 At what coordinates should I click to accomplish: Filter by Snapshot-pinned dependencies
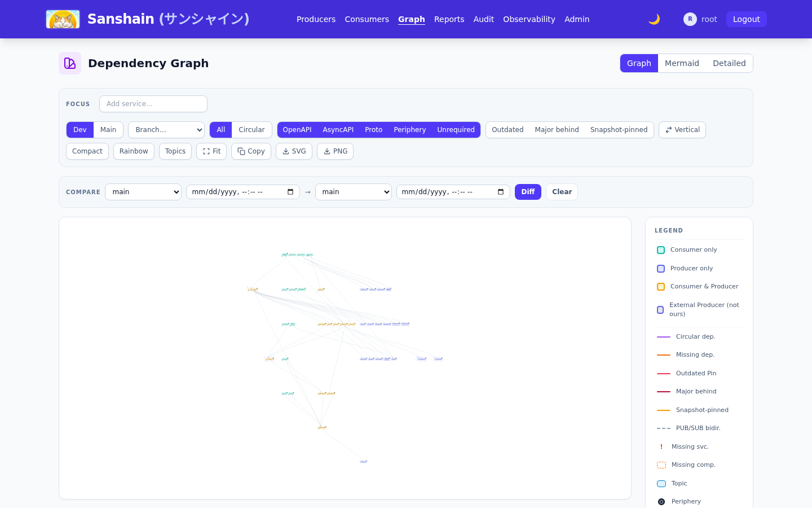[619, 130]
